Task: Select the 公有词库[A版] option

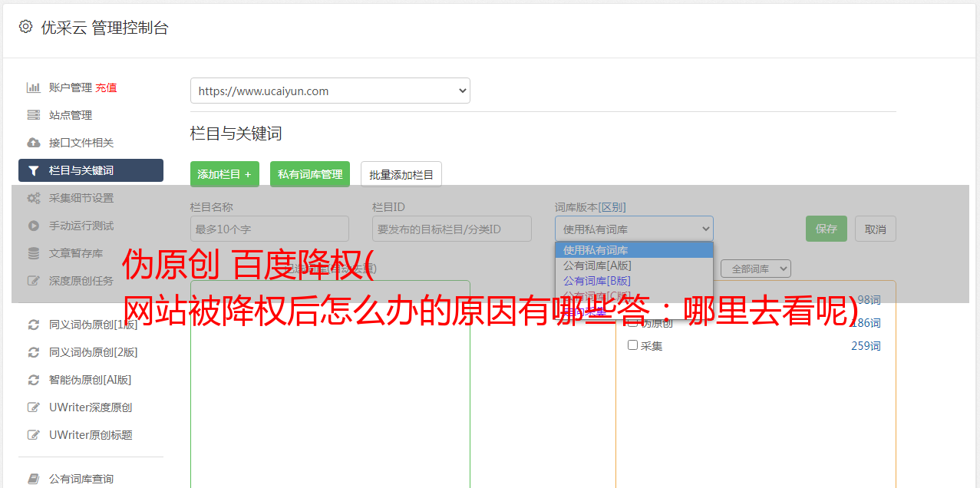Action: (634, 265)
